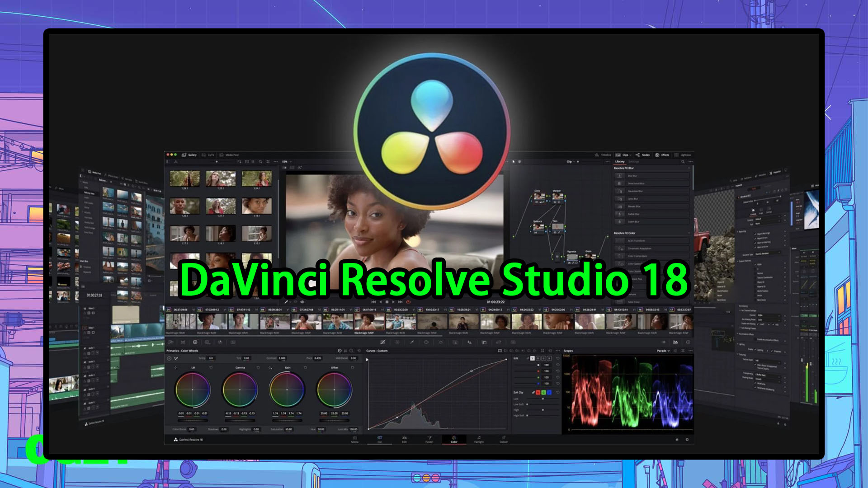The image size is (868, 488).
Task: Open the Clip node mode dropdown
Action: click(x=571, y=161)
